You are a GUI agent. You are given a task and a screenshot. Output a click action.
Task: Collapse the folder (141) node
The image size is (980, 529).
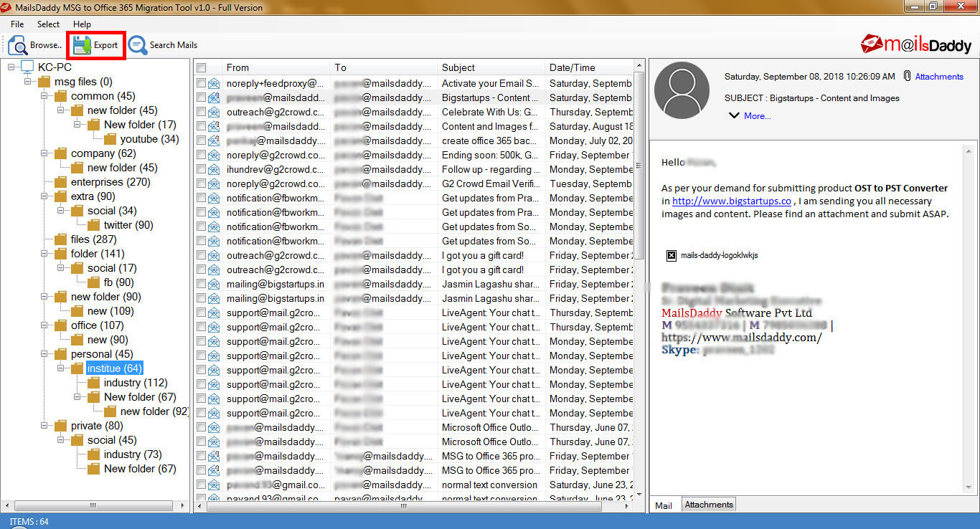click(44, 254)
